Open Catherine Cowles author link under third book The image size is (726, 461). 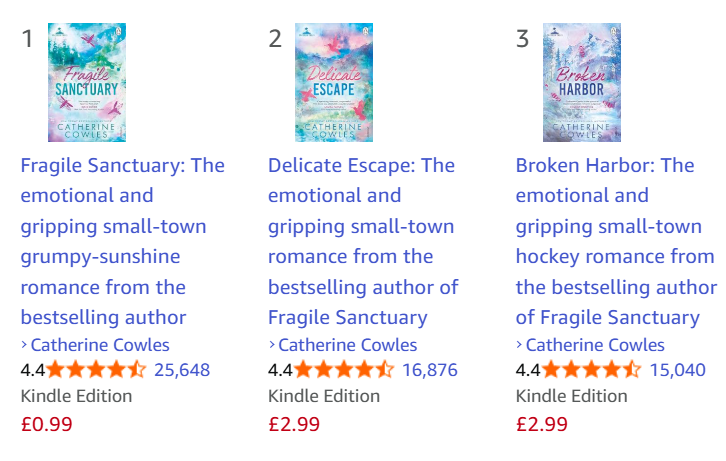pos(595,345)
